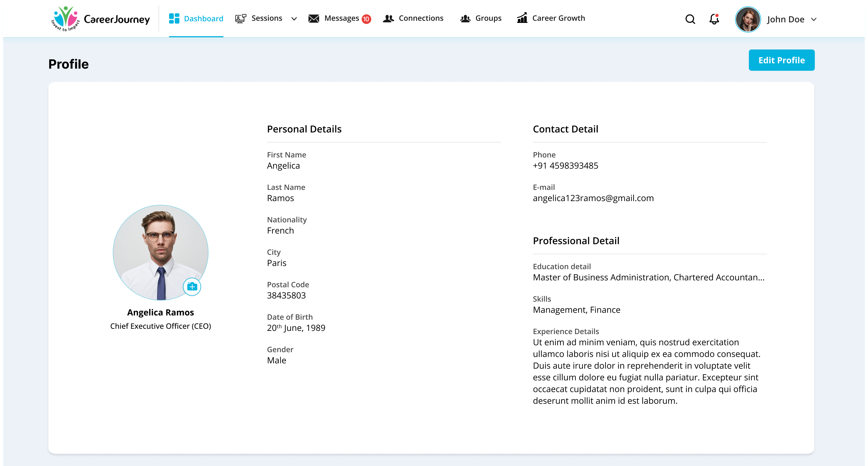Image resolution: width=868 pixels, height=466 pixels.
Task: Click the Career Growth chart icon
Action: [522, 18]
